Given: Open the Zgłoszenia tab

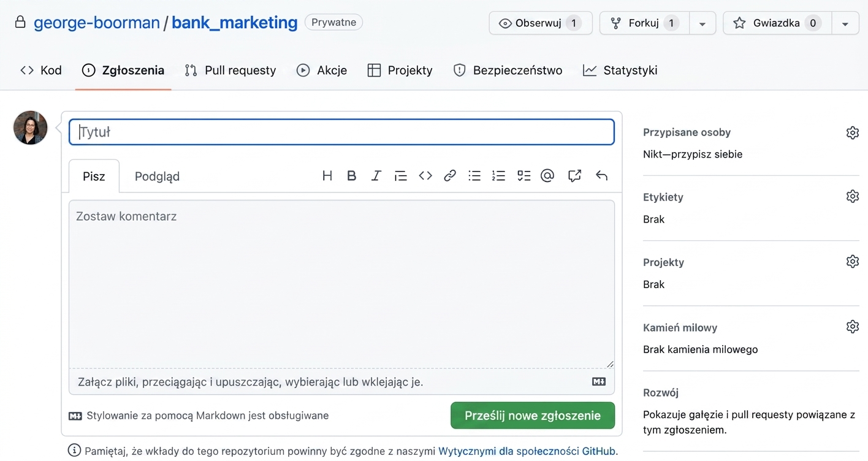Looking at the screenshot, I should click(x=123, y=70).
